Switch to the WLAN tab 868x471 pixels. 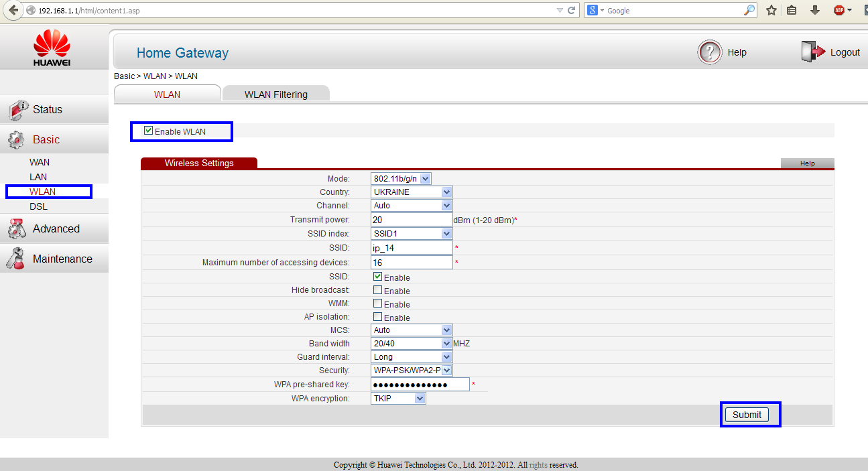[x=167, y=94]
